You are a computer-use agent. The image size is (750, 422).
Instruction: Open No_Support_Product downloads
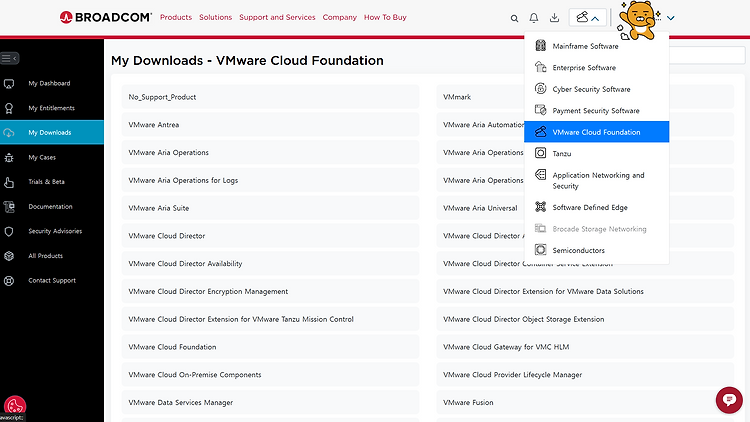270,97
